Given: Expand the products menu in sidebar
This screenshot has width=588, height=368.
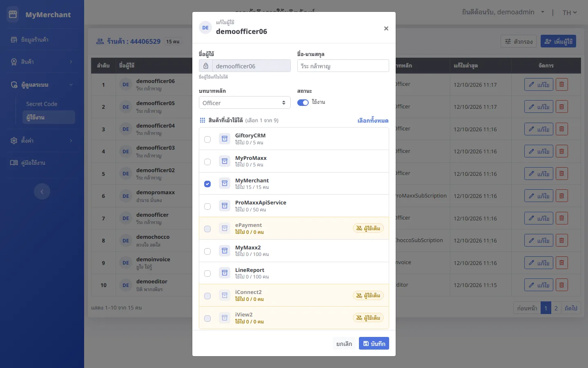Looking at the screenshot, I should click(x=42, y=62).
